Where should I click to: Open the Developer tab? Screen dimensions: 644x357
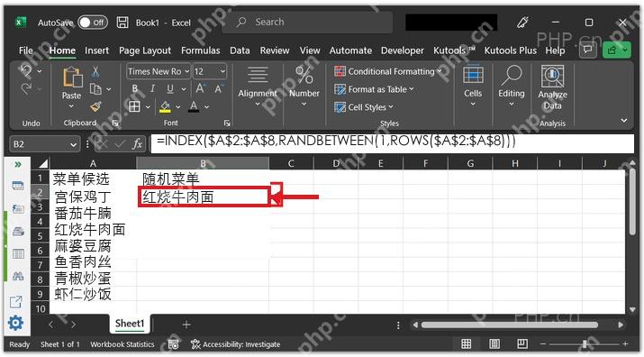(403, 50)
